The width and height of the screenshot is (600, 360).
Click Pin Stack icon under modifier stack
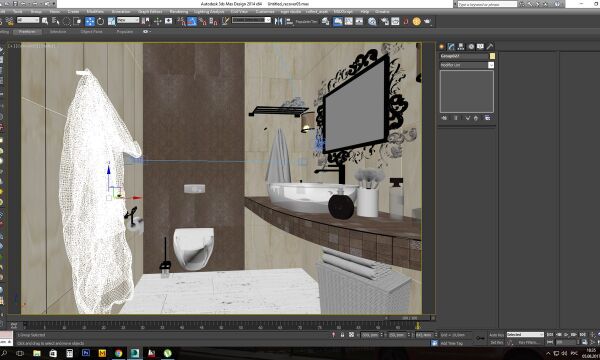(444, 118)
